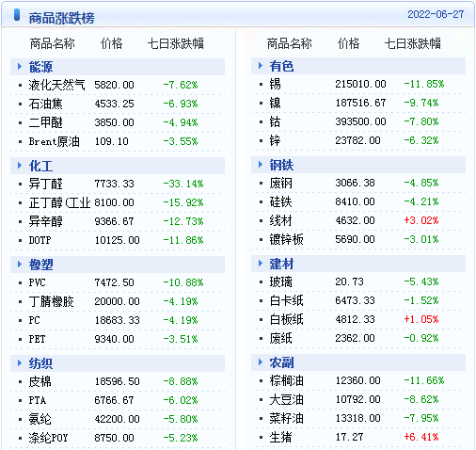Screen dimensions: 476x450
Task: Open the 纺织 category heading
Action: click(x=40, y=363)
